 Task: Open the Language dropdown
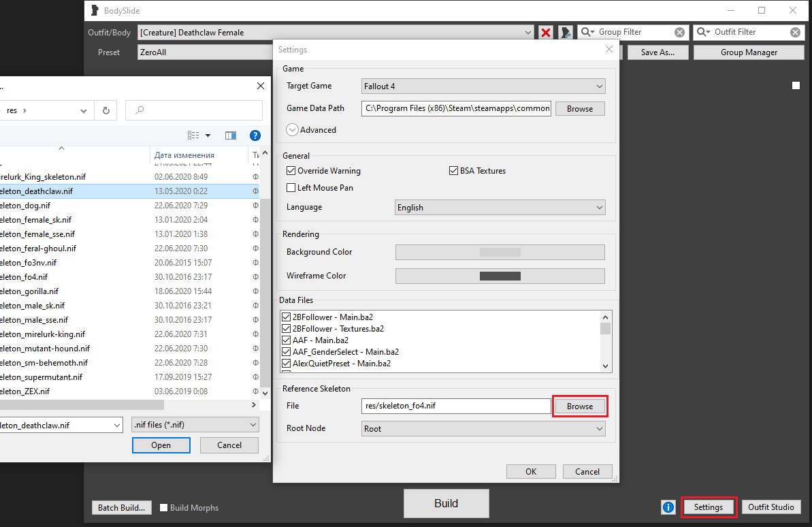tap(500, 207)
